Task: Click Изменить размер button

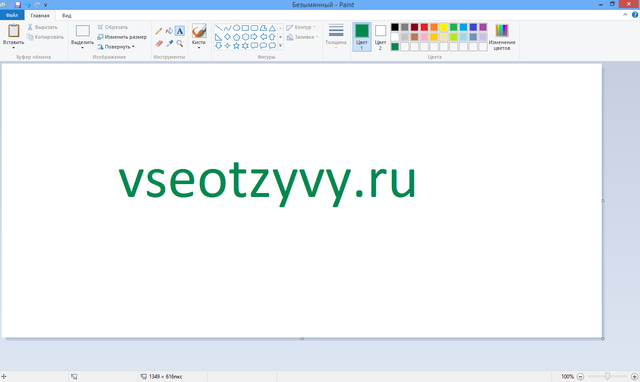Action: 122,37
